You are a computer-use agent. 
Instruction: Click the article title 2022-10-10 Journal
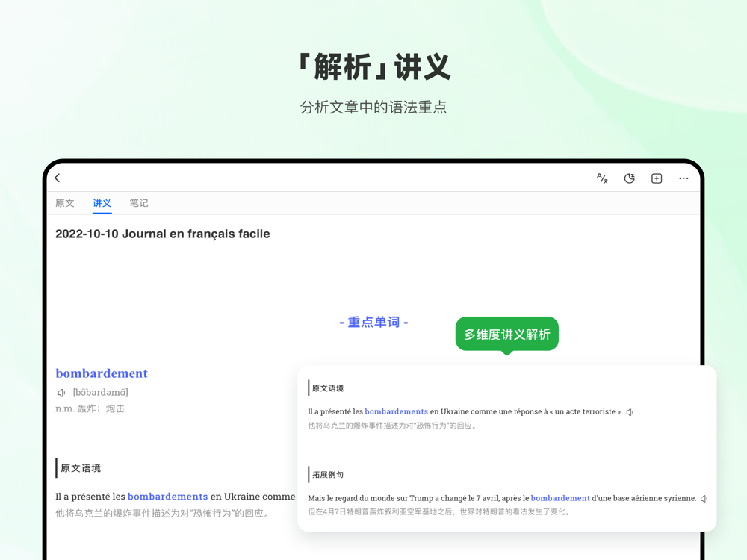162,234
